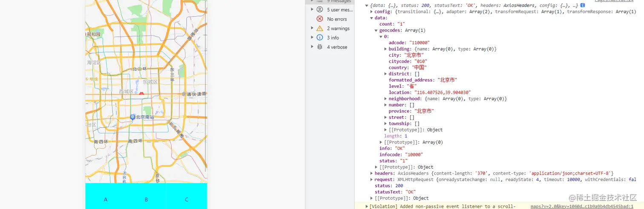Screen dimensions: 644x209
Task: Switch to tab B below the map
Action: click(146, 200)
